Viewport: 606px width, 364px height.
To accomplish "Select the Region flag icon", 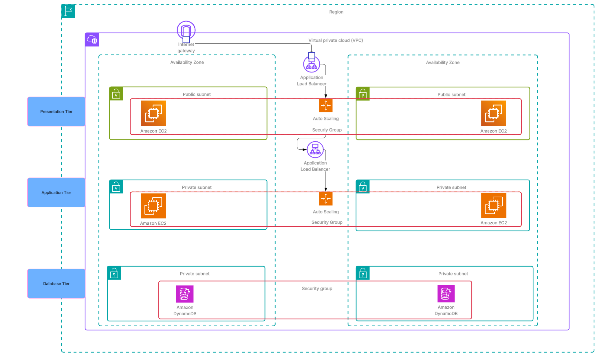I will (68, 11).
